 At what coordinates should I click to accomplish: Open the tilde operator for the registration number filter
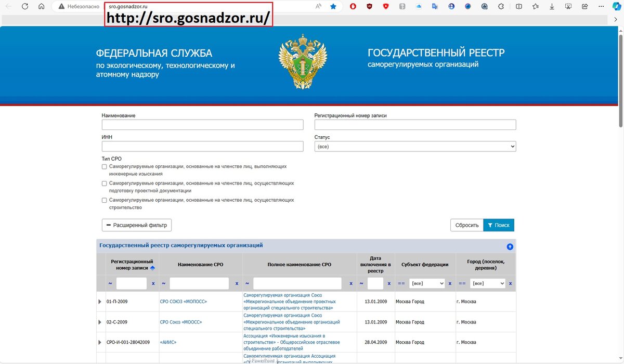(110, 283)
